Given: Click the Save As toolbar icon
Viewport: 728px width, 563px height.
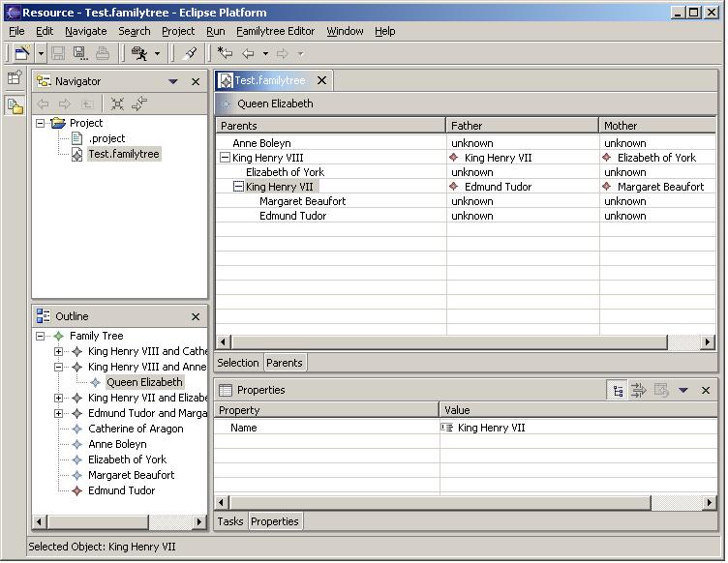Looking at the screenshot, I should pyautogui.click(x=80, y=53).
